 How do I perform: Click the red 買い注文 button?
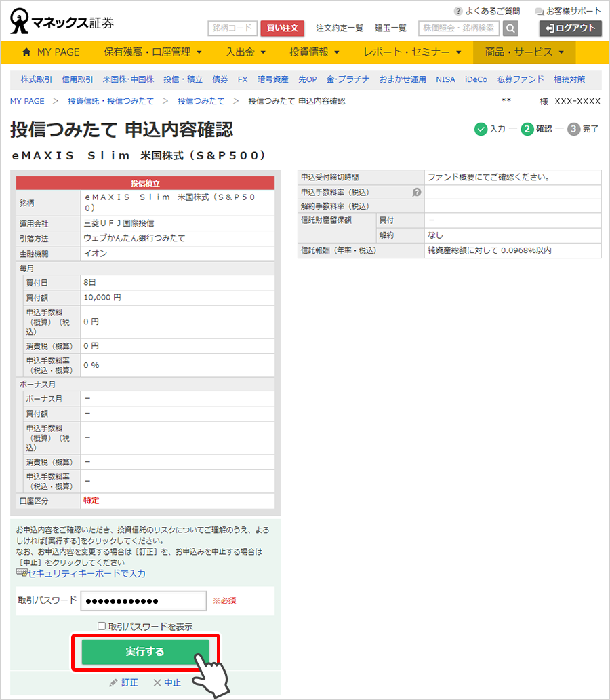[283, 28]
